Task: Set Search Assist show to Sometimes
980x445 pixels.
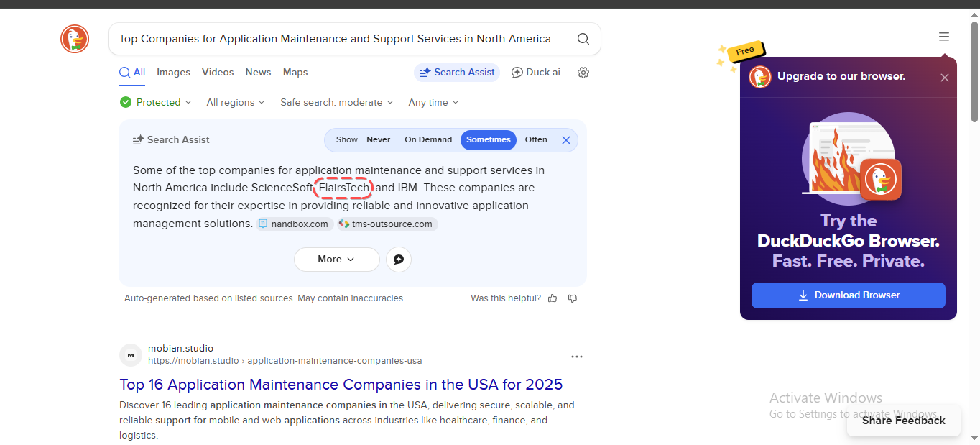Action: coord(489,139)
